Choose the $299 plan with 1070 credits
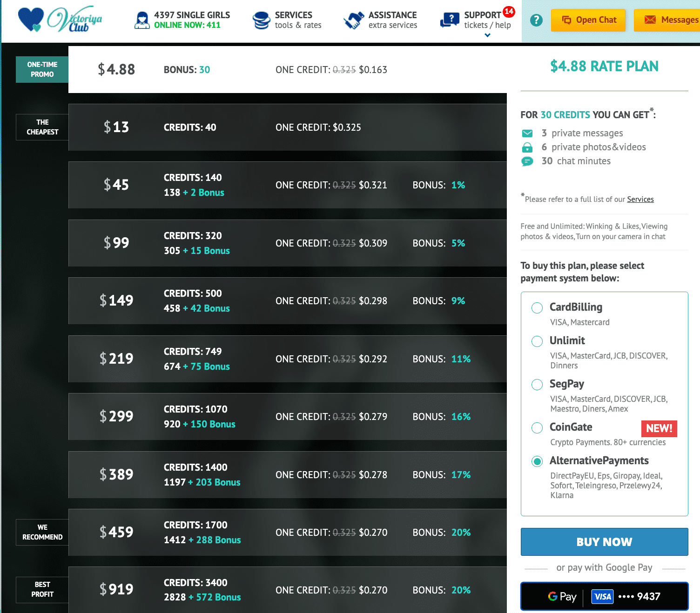The width and height of the screenshot is (700, 613). pos(288,416)
